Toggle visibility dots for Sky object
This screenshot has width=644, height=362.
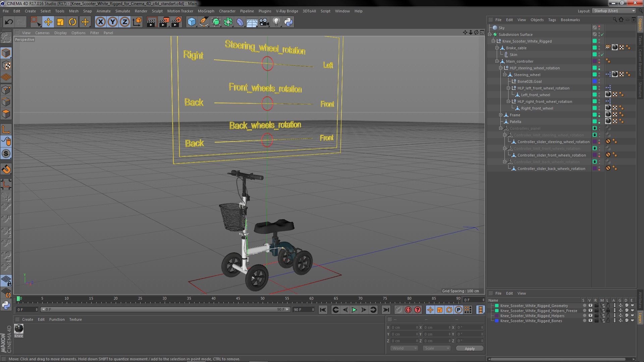click(599, 28)
